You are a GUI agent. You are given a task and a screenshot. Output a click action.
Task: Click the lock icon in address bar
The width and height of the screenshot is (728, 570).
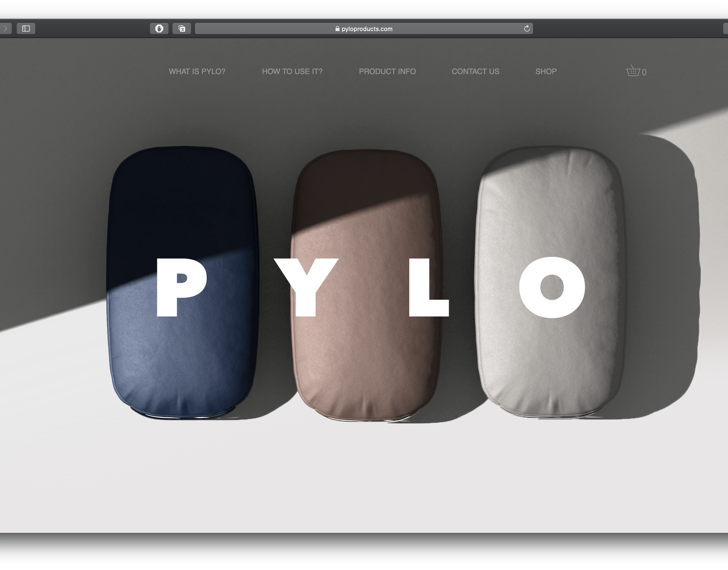coord(337,29)
